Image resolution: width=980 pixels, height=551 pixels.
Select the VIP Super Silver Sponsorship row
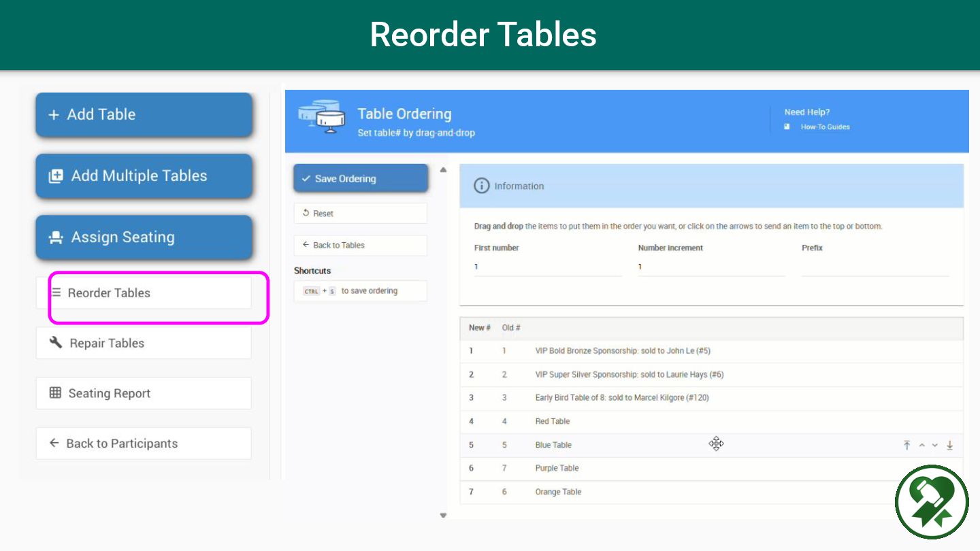tap(711, 374)
